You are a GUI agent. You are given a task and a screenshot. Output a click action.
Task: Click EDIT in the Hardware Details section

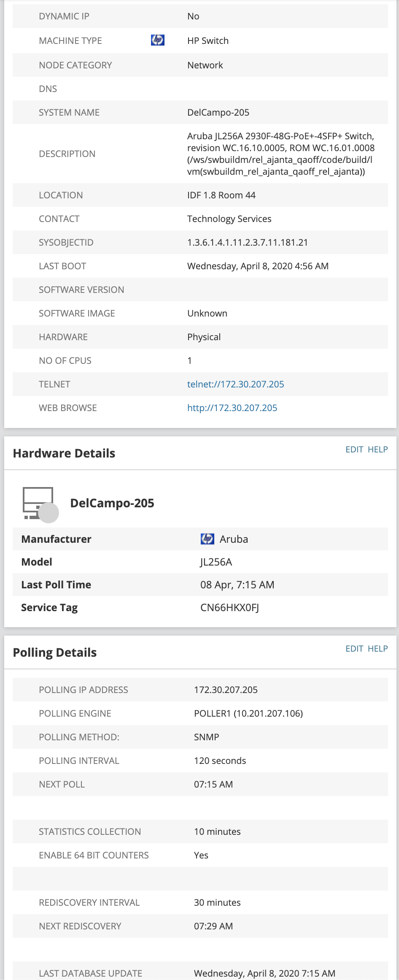point(354,449)
